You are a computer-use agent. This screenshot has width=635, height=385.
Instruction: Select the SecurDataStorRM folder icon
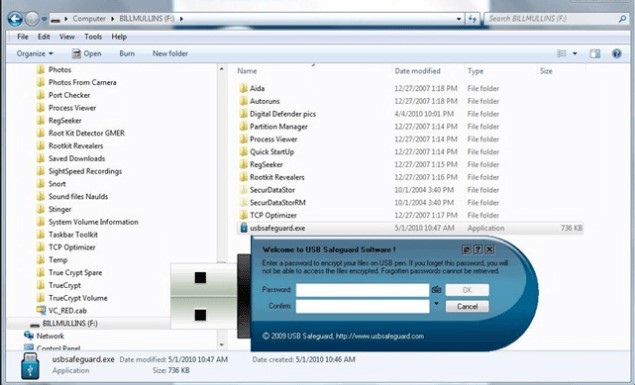243,202
